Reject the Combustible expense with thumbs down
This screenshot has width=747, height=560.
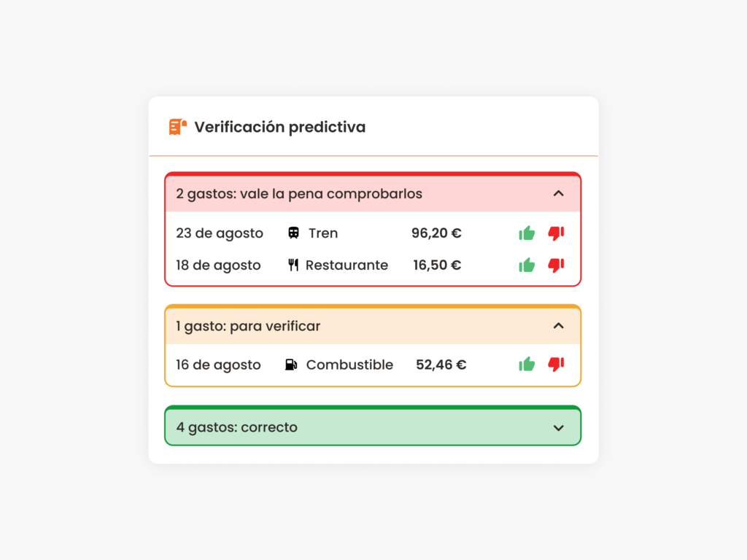click(x=556, y=365)
